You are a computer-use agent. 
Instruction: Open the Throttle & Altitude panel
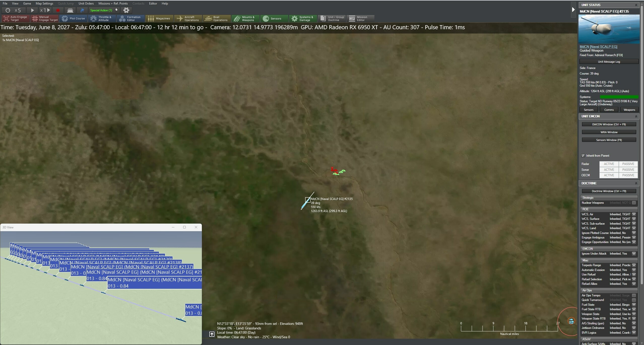click(x=102, y=18)
